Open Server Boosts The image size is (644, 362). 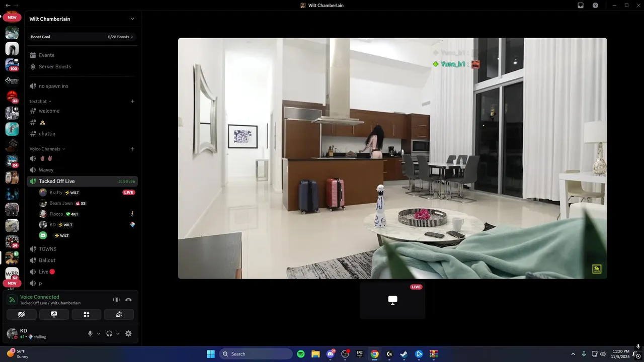(x=82, y=66)
